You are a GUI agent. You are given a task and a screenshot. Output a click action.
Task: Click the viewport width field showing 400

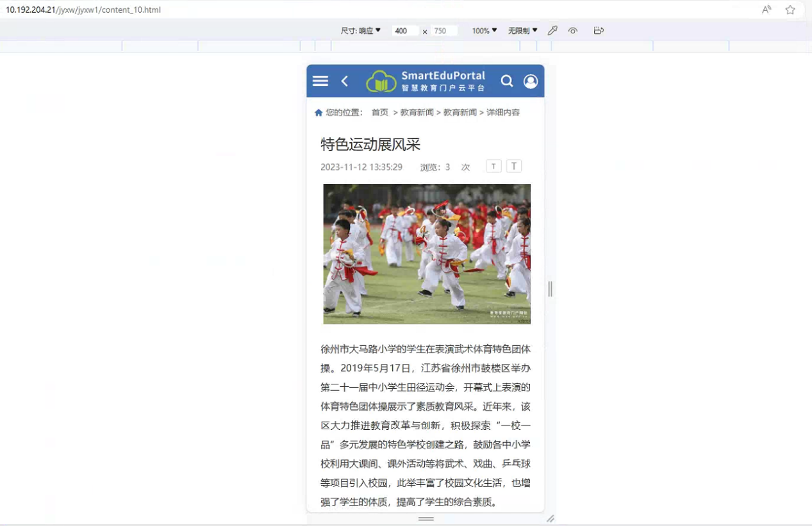pos(404,31)
